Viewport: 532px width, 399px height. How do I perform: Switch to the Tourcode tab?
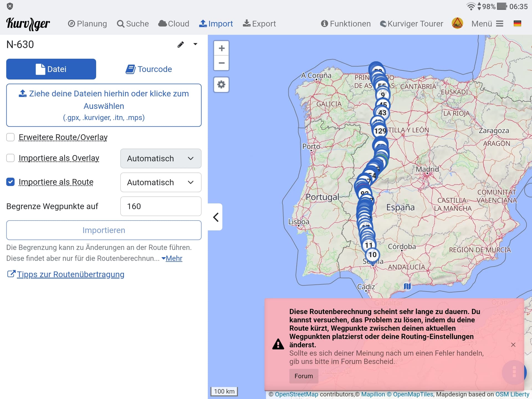(x=149, y=69)
